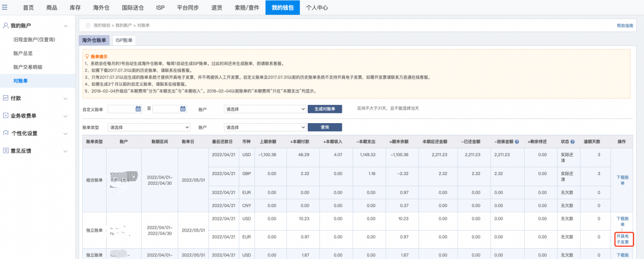Image resolution: width=644 pixels, height=259 pixels.
Task: Open 旧现金账户(仅查询) in sidebar
Action: 34,39
